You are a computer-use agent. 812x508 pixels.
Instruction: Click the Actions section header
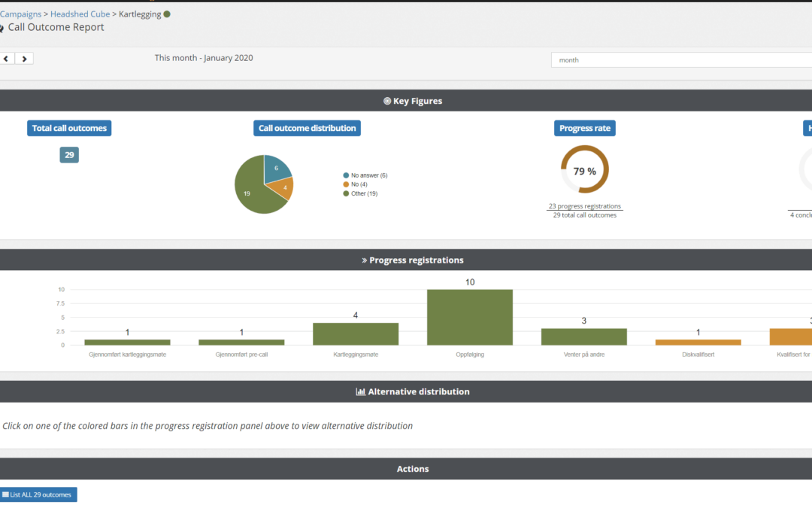click(x=406, y=469)
